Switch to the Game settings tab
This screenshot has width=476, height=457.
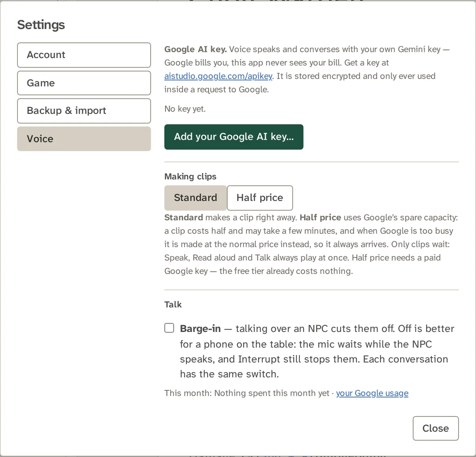point(84,83)
